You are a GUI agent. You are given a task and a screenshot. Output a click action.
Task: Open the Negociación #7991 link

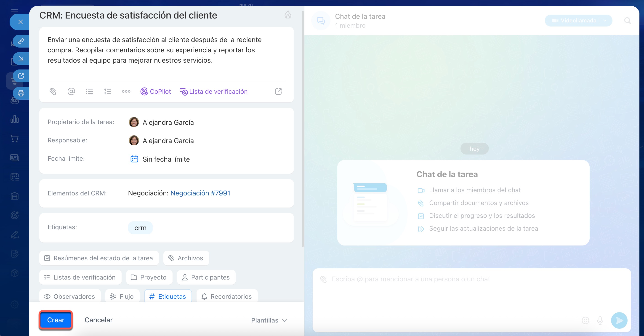click(x=200, y=193)
